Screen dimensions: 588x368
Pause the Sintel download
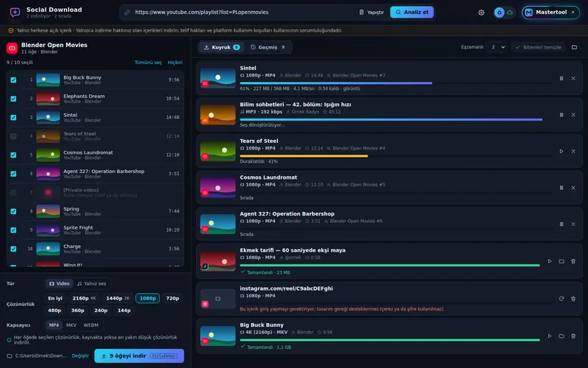(562, 79)
